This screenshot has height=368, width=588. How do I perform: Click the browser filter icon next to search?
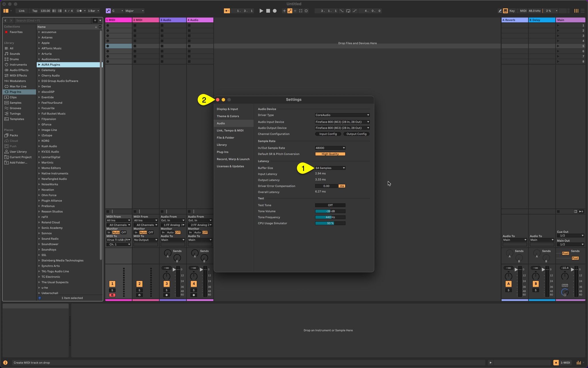click(95, 21)
